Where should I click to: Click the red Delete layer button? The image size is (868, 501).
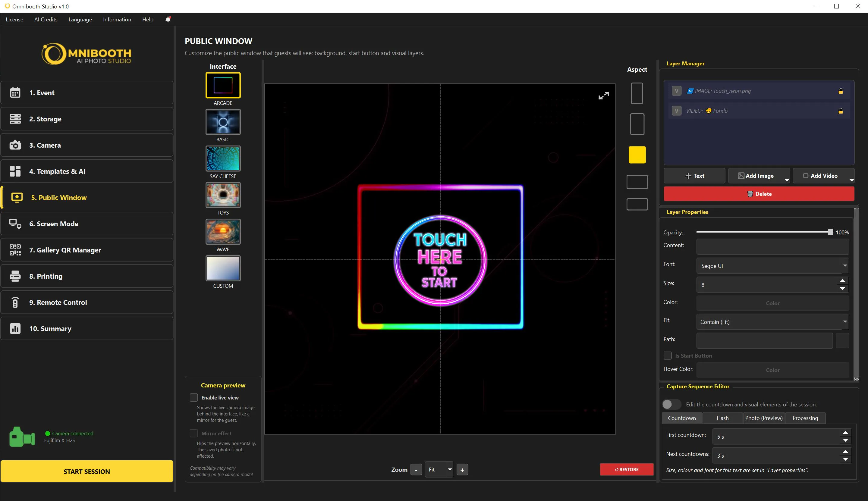(x=759, y=194)
